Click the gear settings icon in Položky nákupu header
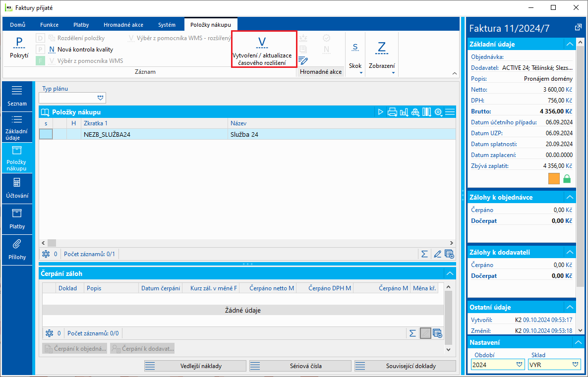 pos(438,112)
